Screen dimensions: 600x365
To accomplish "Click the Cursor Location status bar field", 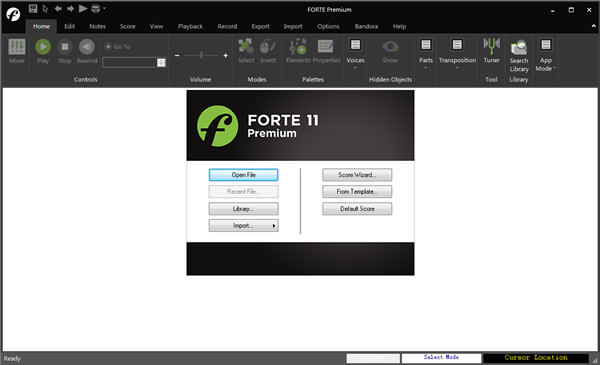I will (536, 358).
